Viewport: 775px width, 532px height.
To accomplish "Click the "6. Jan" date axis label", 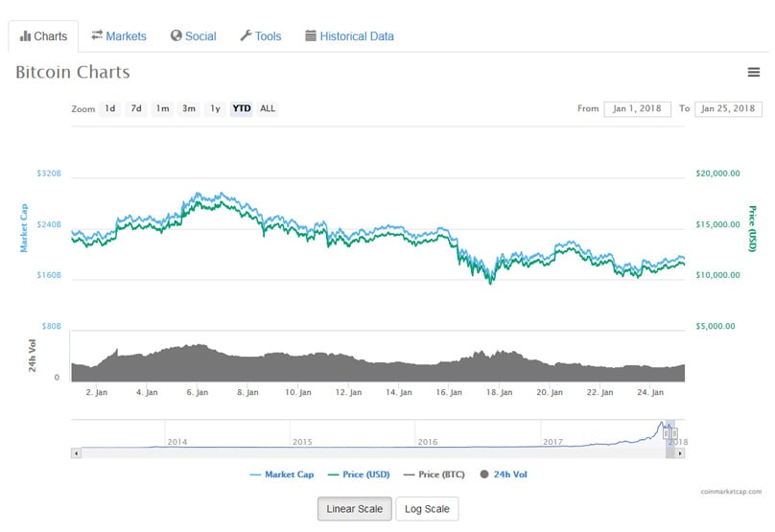I will click(x=198, y=392).
